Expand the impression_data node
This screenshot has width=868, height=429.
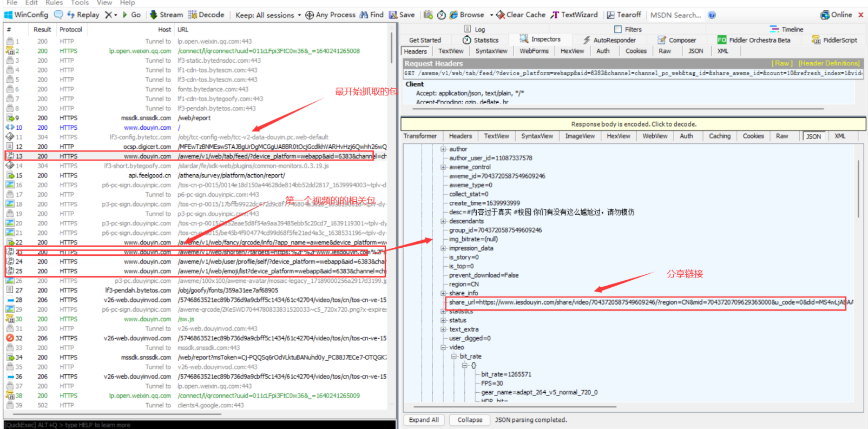coord(443,248)
